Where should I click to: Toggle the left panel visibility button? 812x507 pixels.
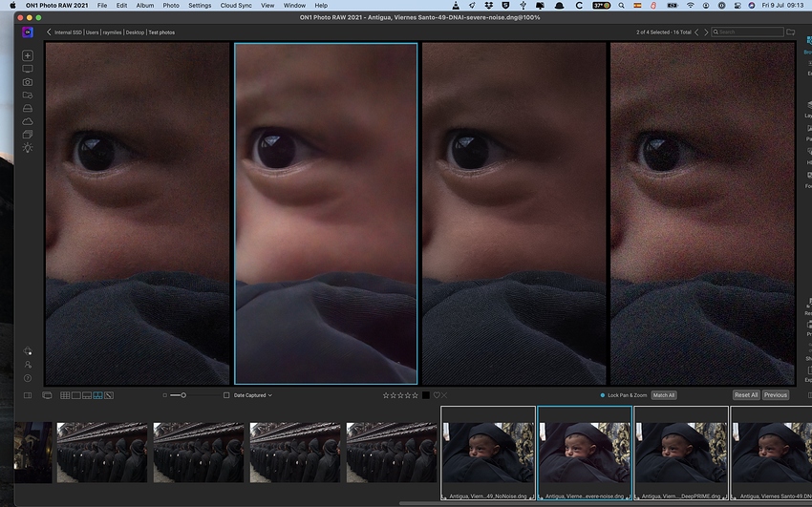28,395
